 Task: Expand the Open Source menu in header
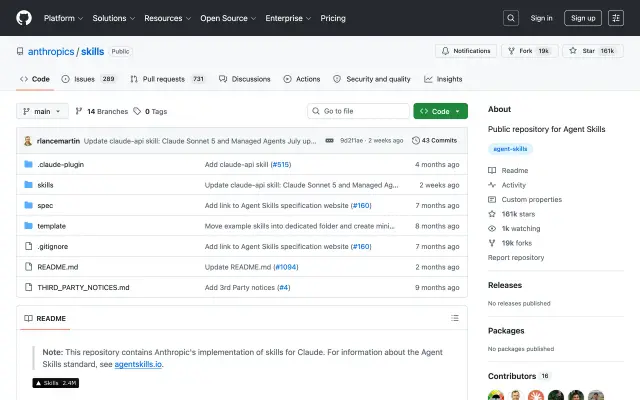click(228, 18)
